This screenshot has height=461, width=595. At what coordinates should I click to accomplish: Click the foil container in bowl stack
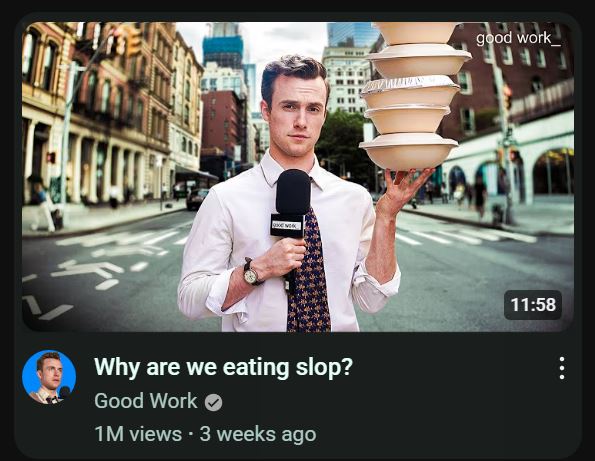(411, 90)
